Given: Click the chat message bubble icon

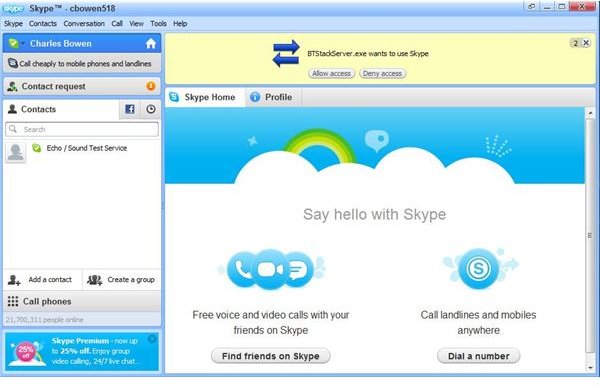Looking at the screenshot, I should tap(298, 270).
